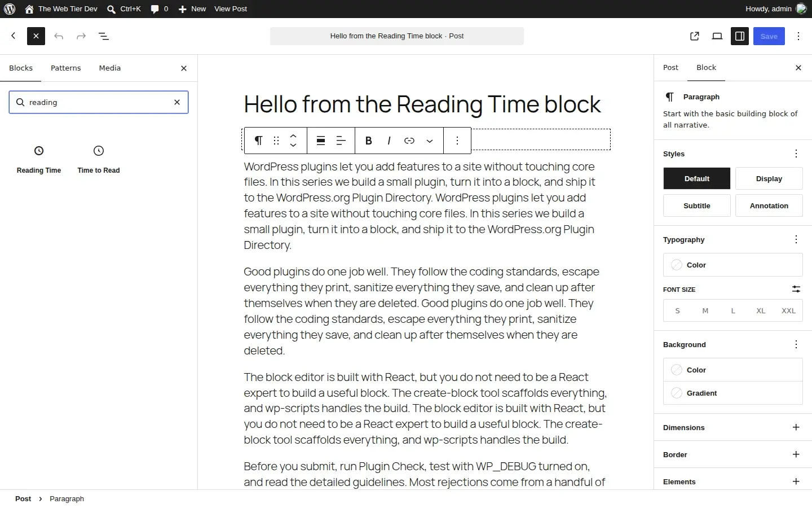Switch to the Post settings tab
This screenshot has height=508, width=812.
click(670, 68)
